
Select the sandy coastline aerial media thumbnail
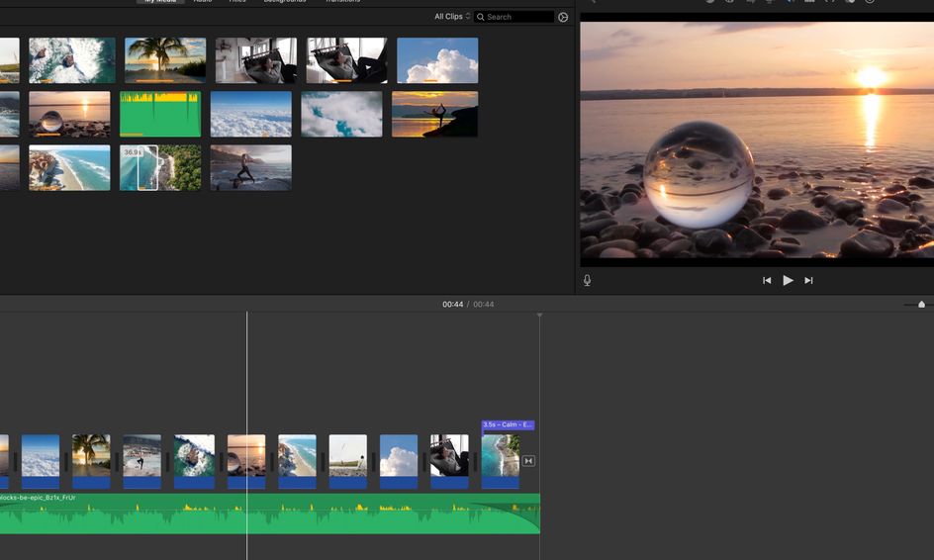point(69,168)
